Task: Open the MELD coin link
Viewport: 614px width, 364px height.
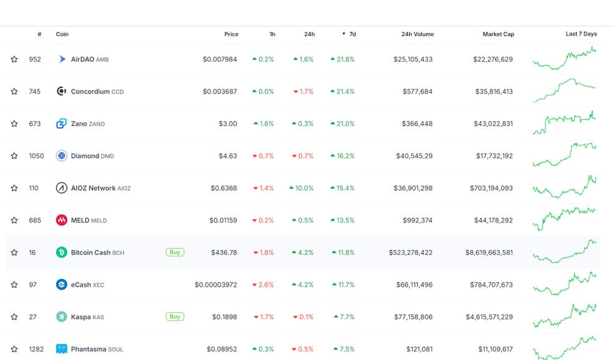Action: click(89, 220)
